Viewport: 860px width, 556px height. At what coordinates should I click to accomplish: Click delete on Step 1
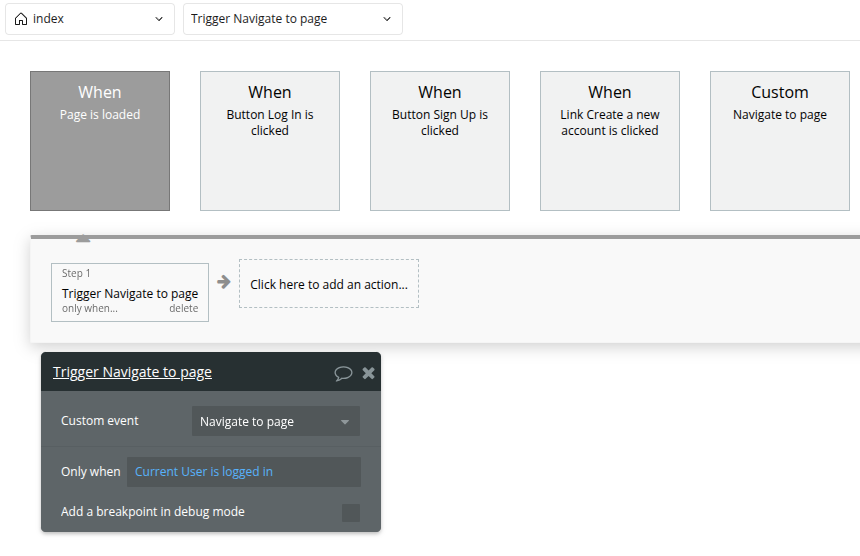coord(184,309)
